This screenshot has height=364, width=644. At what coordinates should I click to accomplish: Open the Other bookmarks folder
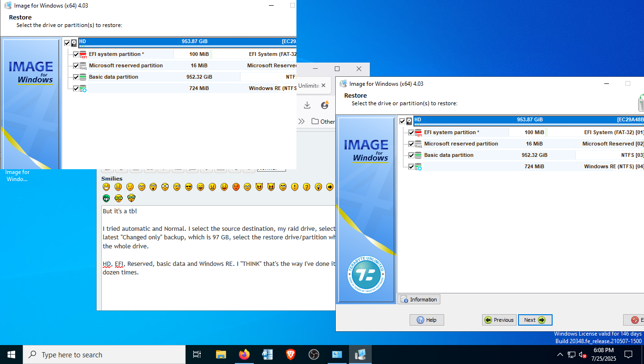pyautogui.click(x=323, y=121)
